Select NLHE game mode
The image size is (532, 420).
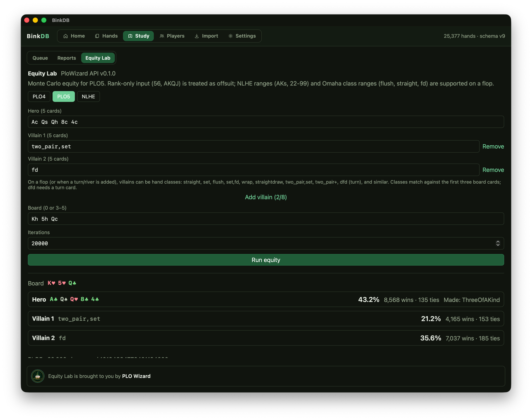tap(88, 96)
